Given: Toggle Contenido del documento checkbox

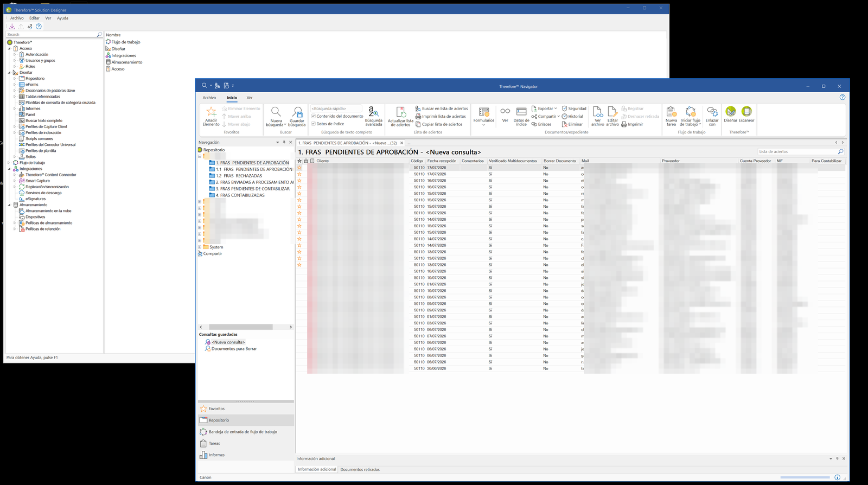Looking at the screenshot, I should 314,116.
